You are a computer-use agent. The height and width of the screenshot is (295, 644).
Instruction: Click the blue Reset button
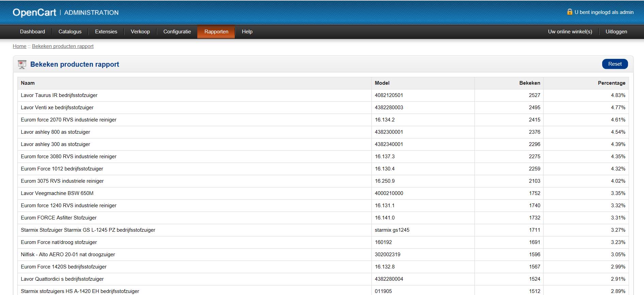615,64
